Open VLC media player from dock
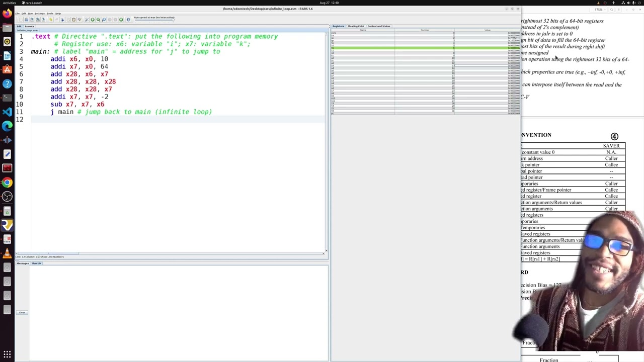 [x=7, y=253]
